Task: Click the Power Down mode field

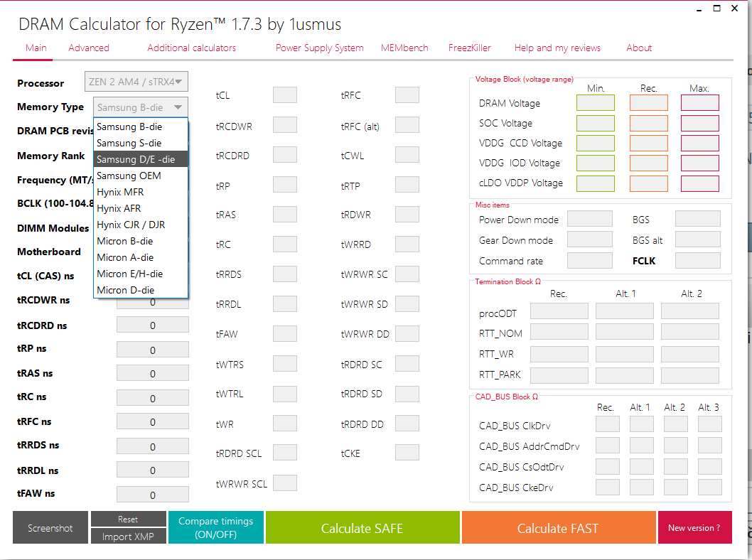Action: 590,219
